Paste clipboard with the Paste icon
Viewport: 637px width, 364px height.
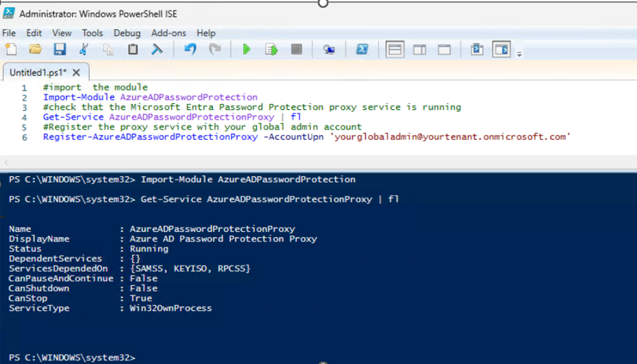click(x=133, y=49)
